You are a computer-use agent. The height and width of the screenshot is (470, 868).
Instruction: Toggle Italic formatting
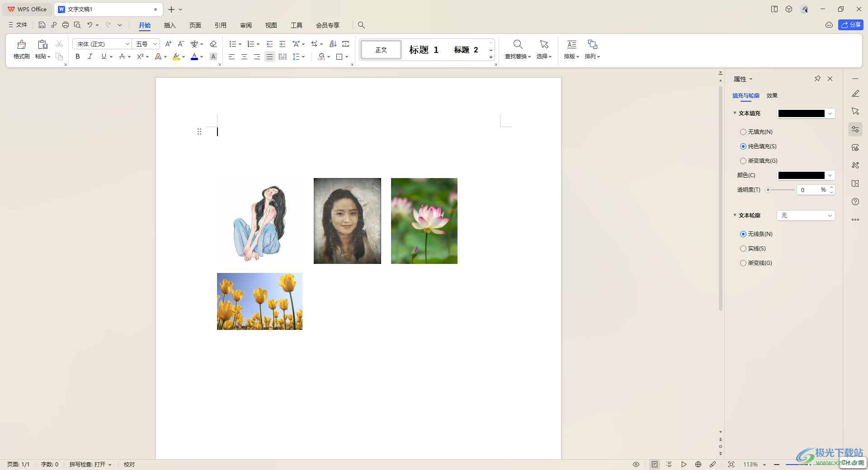pos(90,56)
